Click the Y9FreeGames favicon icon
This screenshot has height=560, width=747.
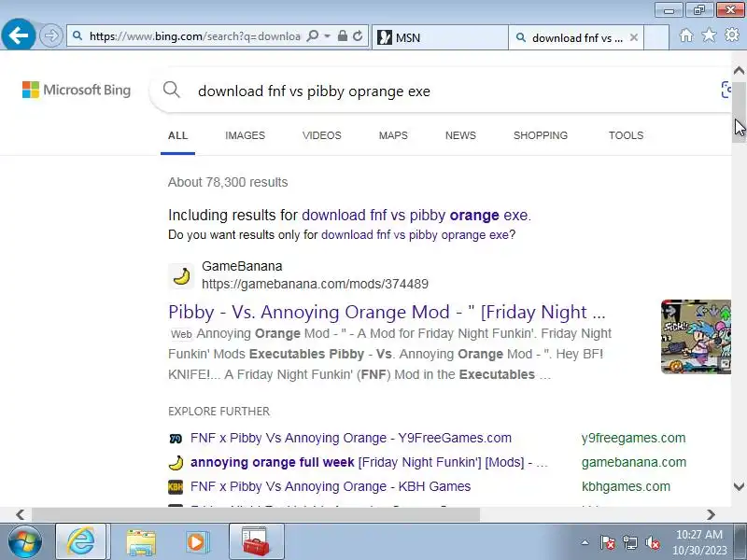[x=176, y=439]
